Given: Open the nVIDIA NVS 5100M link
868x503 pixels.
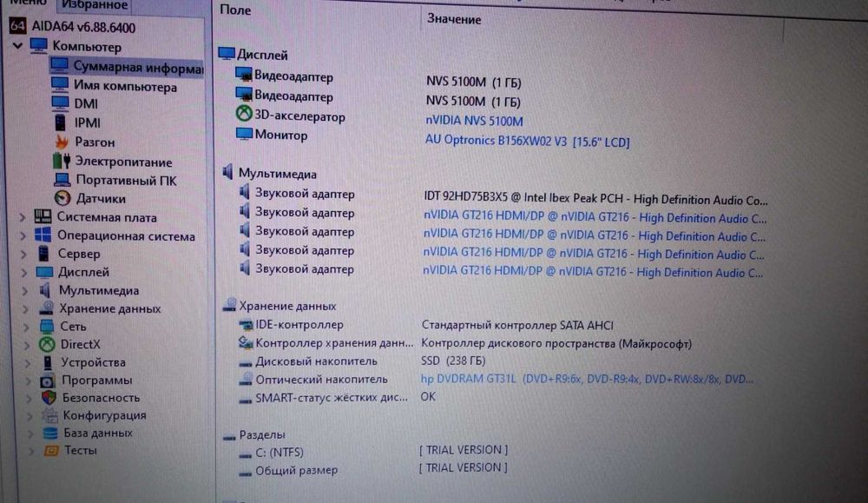Looking at the screenshot, I should click(475, 121).
